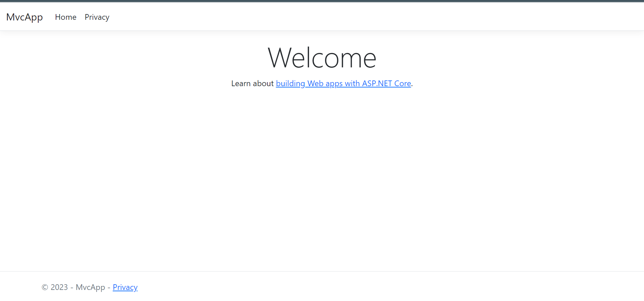The width and height of the screenshot is (644, 301).
Task: Open the building Web apps with ASP.NET Core link
Action: coord(343,83)
